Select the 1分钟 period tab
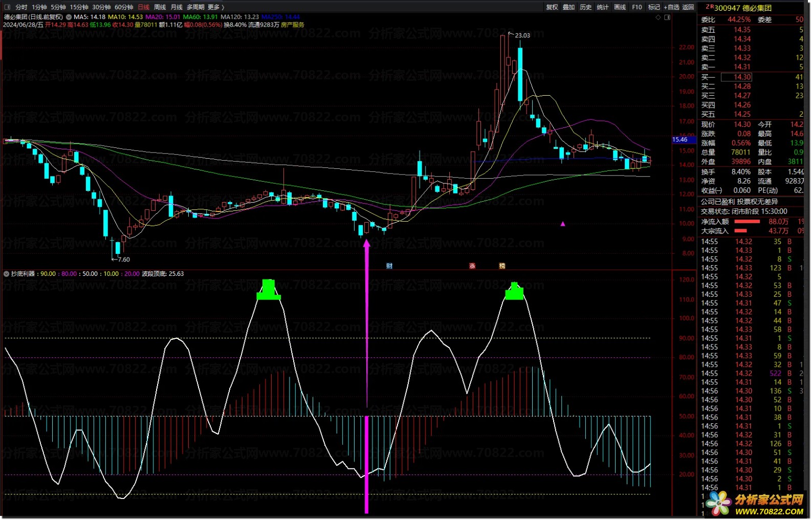Viewport: 812px width, 520px height. pyautogui.click(x=39, y=7)
